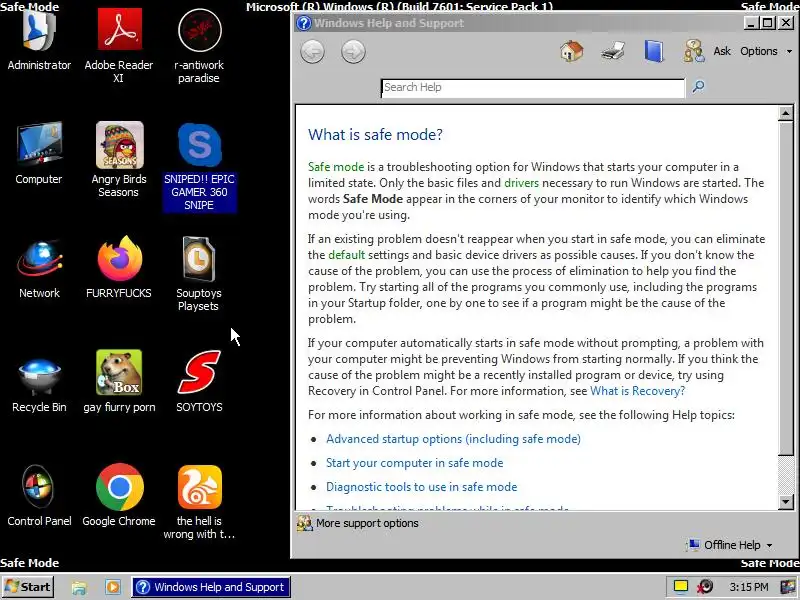Follow the What is Recovery? link

click(x=637, y=391)
